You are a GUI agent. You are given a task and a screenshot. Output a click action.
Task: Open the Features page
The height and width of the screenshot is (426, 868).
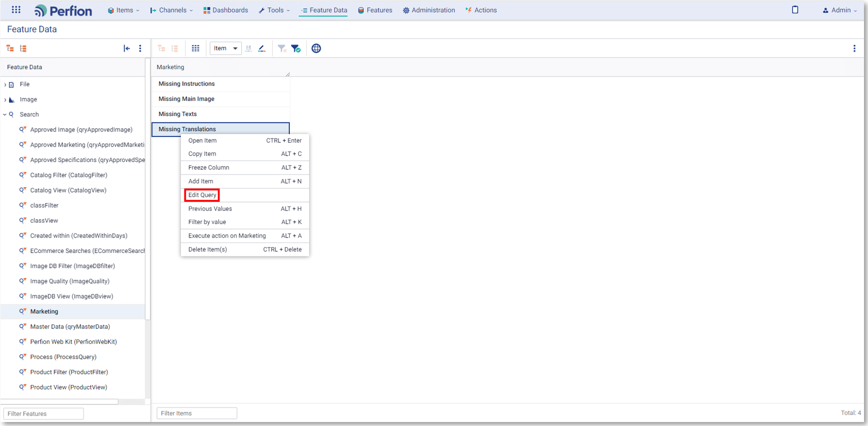click(x=375, y=10)
